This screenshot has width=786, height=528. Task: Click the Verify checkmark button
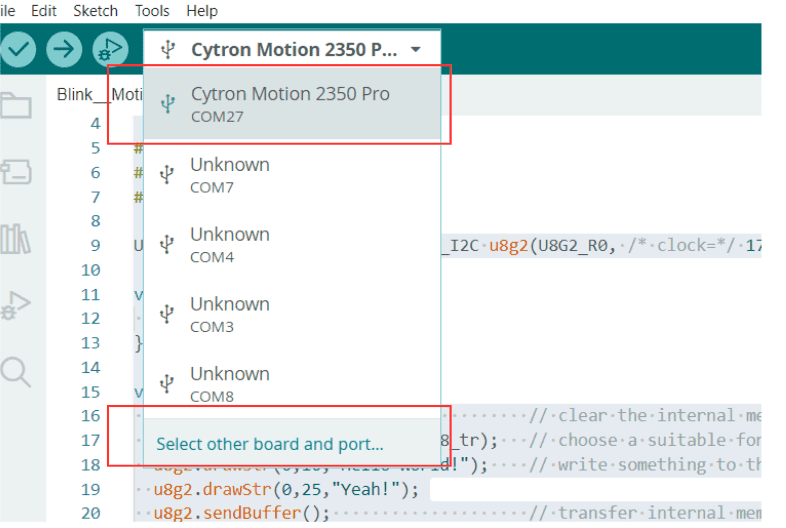18,49
